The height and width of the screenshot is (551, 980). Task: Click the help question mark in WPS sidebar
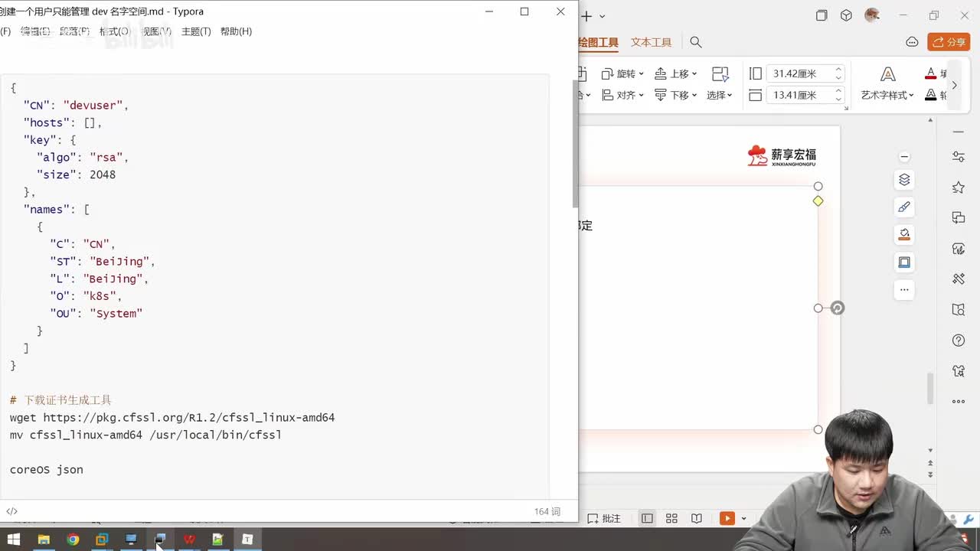(958, 341)
